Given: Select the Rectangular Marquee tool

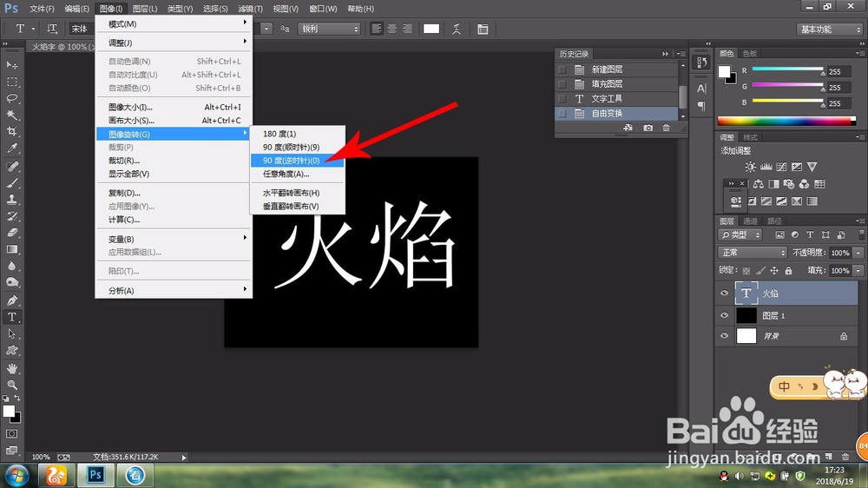Looking at the screenshot, I should point(11,82).
